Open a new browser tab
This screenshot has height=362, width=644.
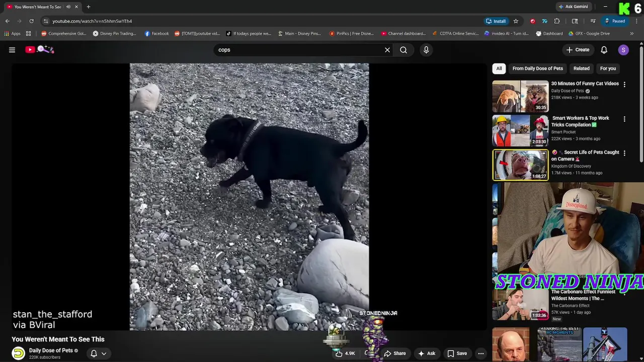(x=88, y=7)
